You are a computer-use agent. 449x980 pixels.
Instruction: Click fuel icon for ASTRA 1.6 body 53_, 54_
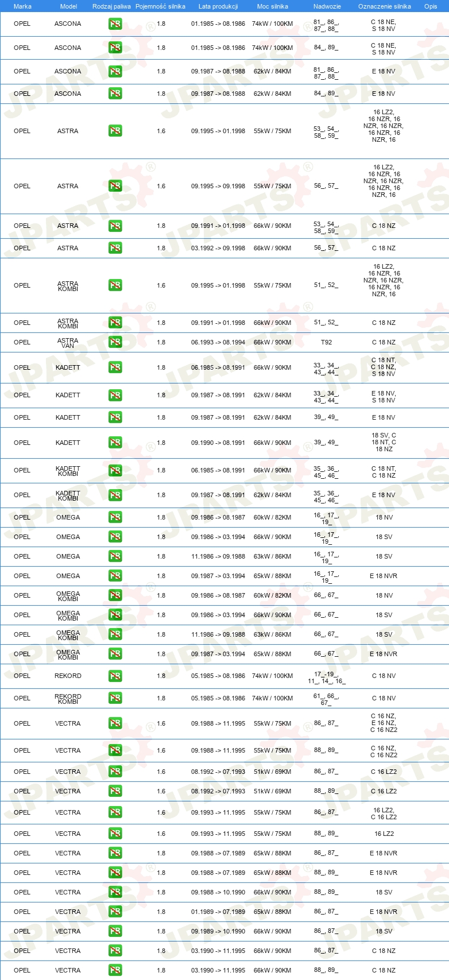(115, 131)
